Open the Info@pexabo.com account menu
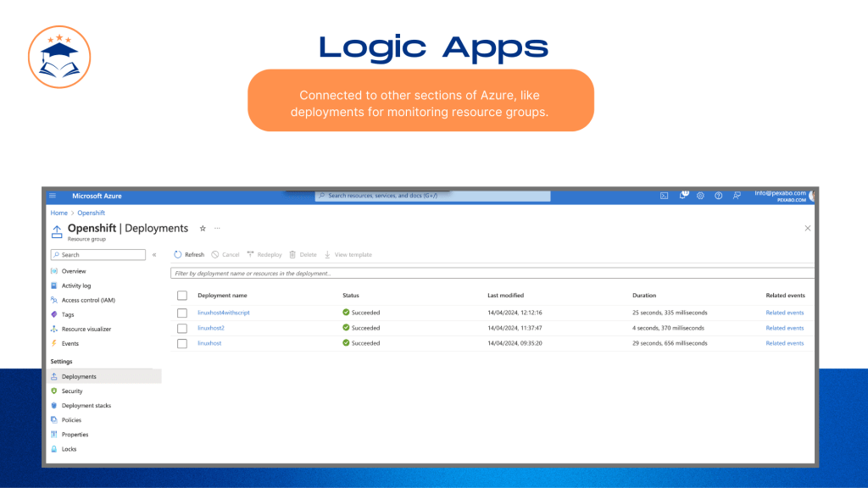The image size is (868, 488). pyautogui.click(x=783, y=196)
